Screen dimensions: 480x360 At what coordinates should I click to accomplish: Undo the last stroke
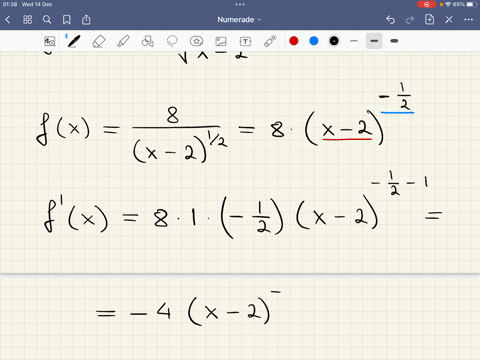(390, 20)
